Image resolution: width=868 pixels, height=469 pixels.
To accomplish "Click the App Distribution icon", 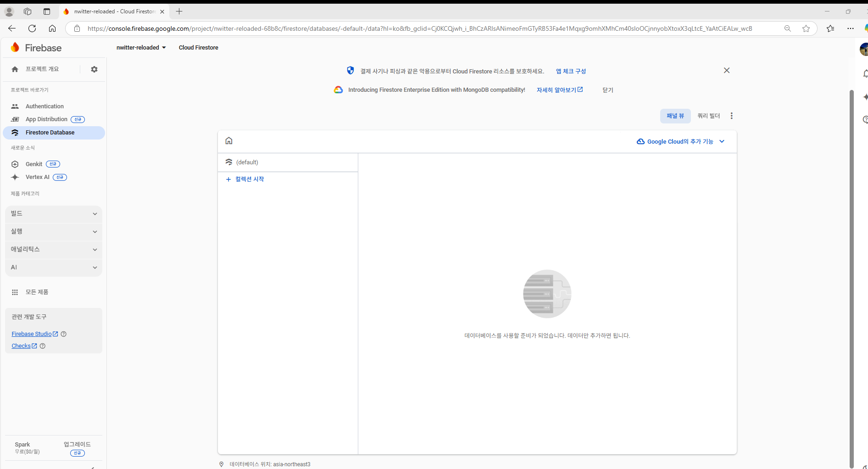I will 15,119.
